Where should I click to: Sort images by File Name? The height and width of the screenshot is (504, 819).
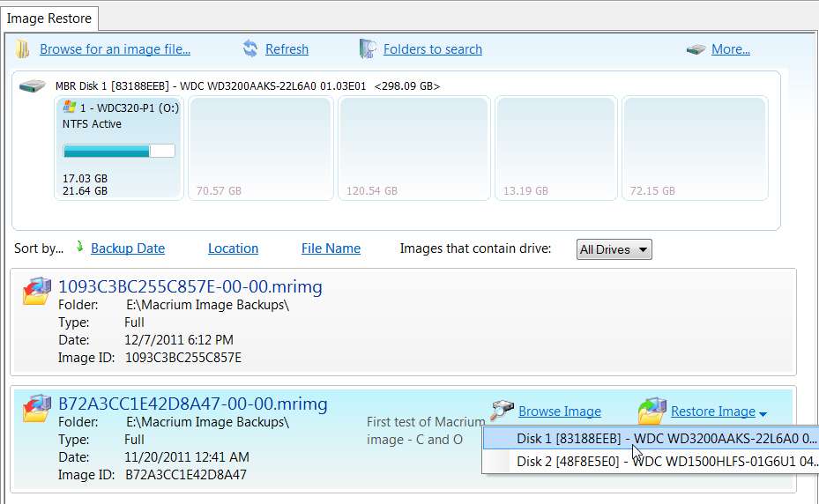click(x=331, y=248)
